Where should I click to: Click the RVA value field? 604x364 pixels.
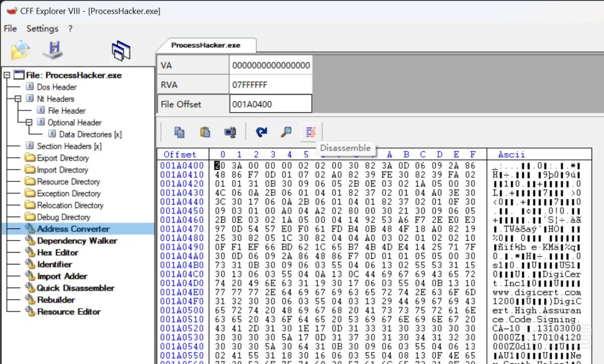point(270,85)
